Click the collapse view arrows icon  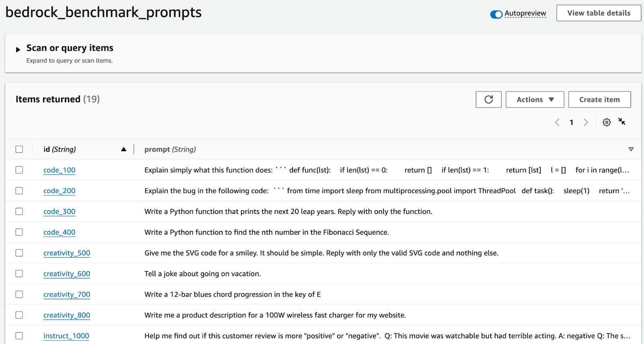point(622,122)
